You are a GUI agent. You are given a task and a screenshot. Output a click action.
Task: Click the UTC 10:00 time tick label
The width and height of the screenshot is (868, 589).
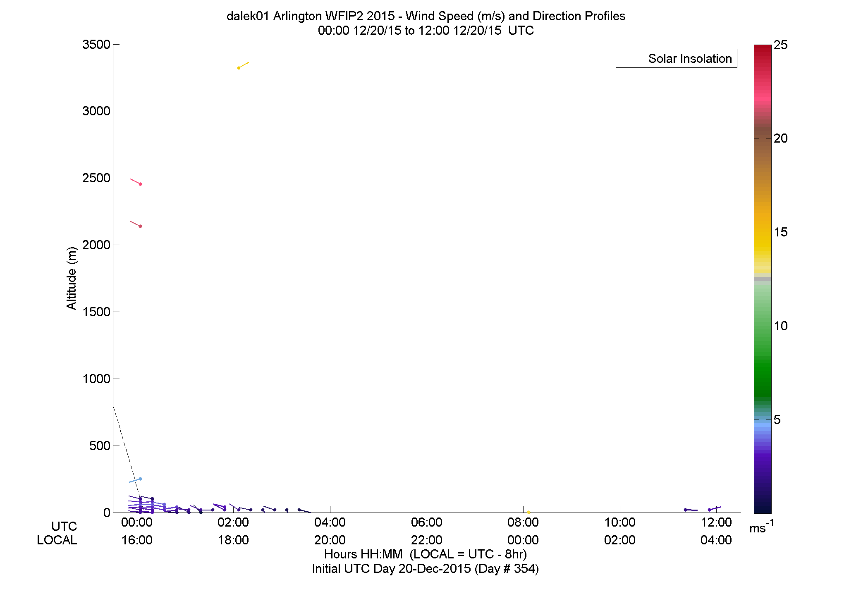[x=620, y=522]
